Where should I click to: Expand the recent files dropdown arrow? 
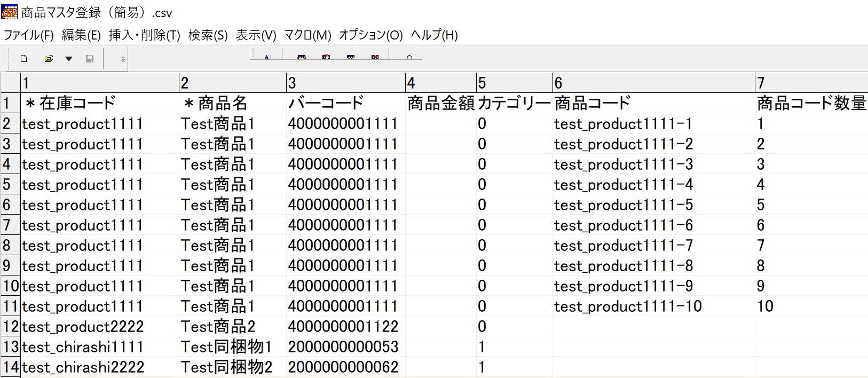point(69,59)
